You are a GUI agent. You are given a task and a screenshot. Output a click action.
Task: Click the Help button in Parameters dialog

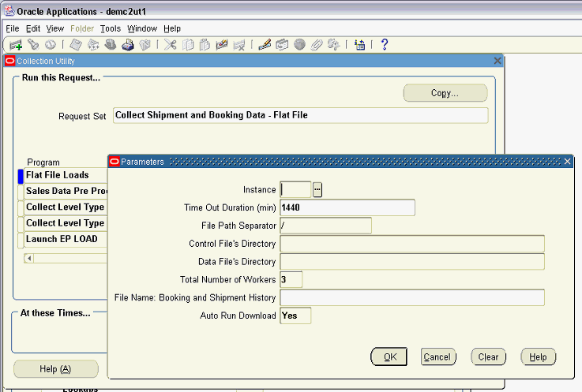(x=539, y=357)
